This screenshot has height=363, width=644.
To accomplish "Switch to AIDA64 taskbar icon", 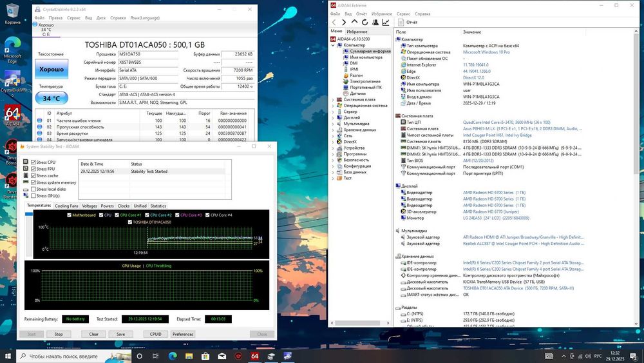I will pyautogui.click(x=254, y=356).
